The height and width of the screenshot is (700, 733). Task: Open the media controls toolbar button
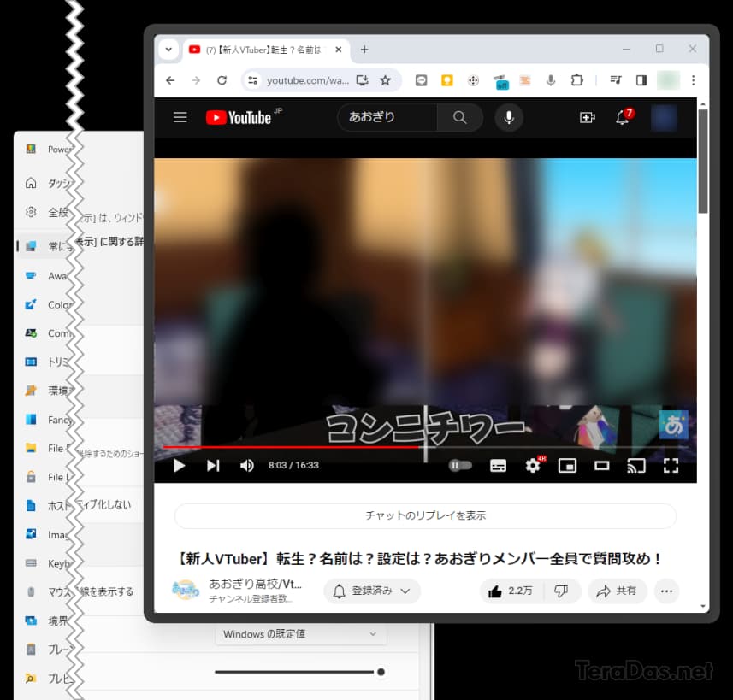(x=616, y=80)
